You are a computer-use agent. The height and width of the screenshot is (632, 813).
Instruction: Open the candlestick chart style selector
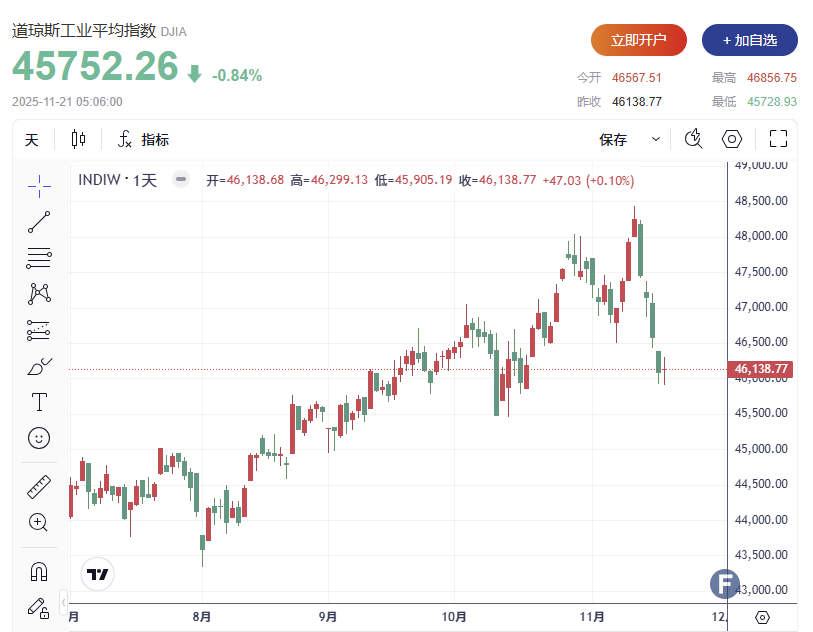pyautogui.click(x=78, y=139)
